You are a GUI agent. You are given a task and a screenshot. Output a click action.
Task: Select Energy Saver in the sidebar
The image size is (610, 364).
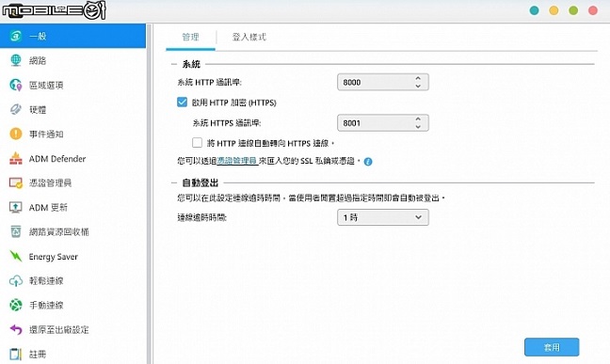point(72,256)
